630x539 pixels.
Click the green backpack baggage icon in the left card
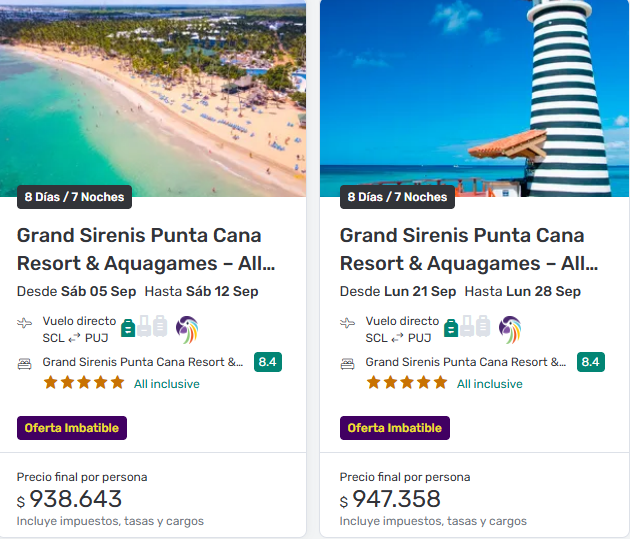pyautogui.click(x=128, y=327)
